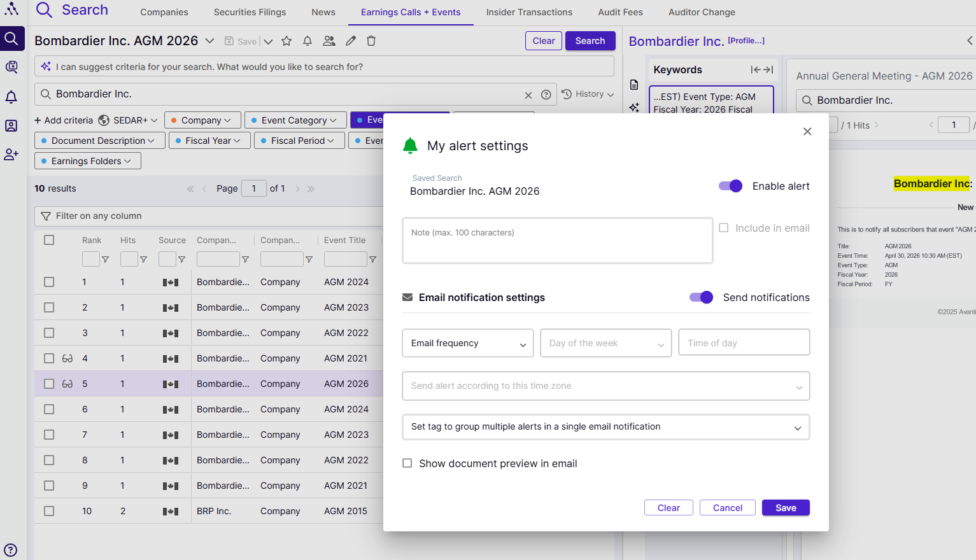The image size is (976, 560).
Task: Select checkbox for rank 10 BRP Inc.
Action: (49, 511)
